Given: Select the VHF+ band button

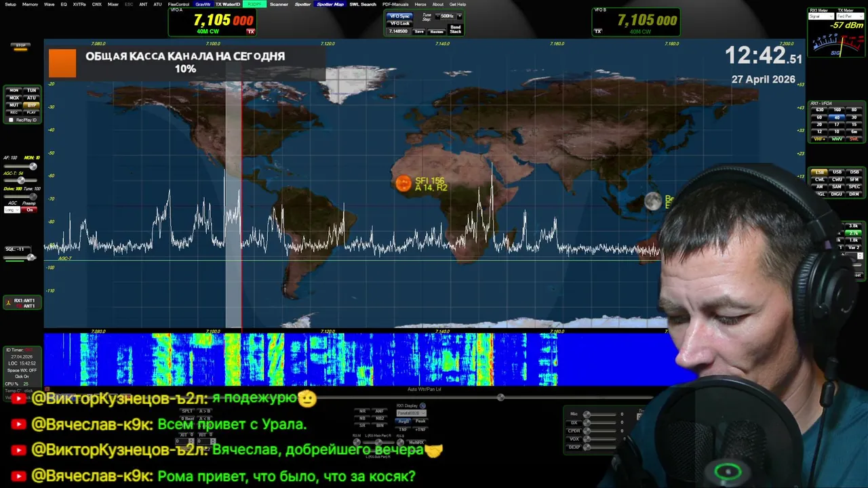Looking at the screenshot, I should click(819, 139).
